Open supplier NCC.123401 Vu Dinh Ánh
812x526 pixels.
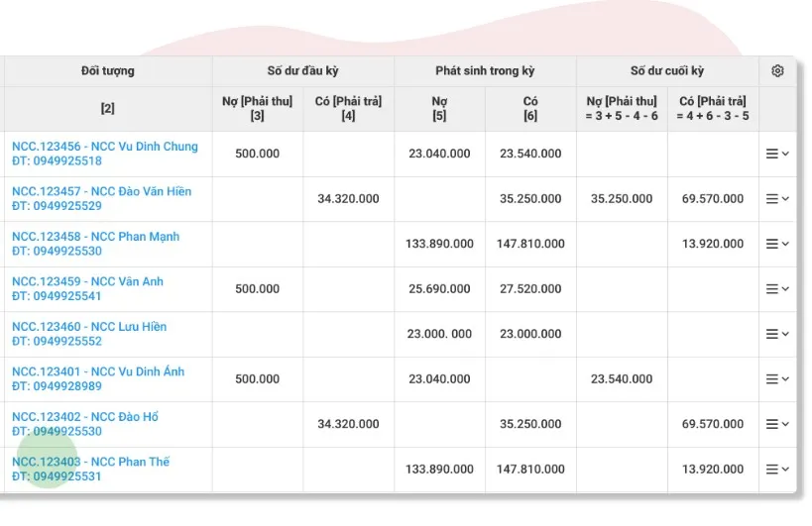[x=97, y=371]
